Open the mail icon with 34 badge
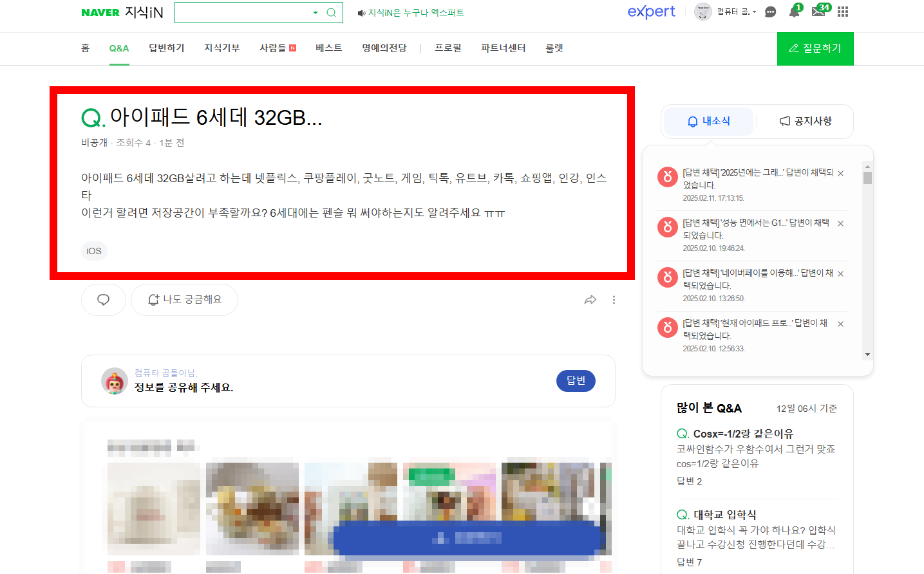 [819, 11]
